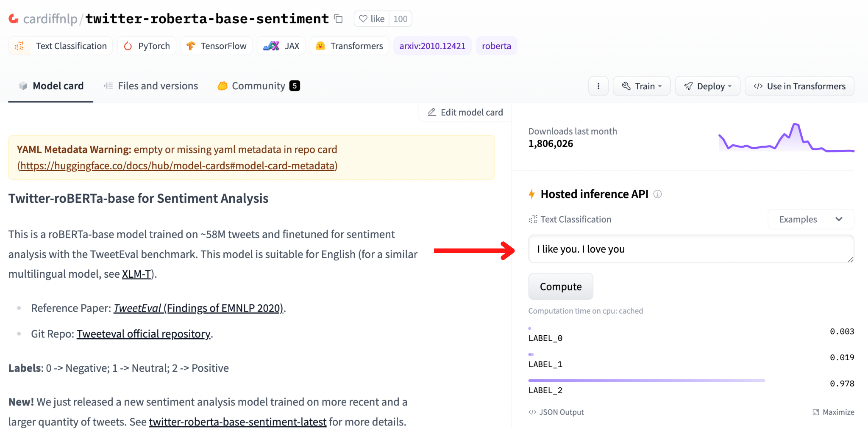Screen dimensions: 868x428
Task: Switch to the Model card tab
Action: 51,86
